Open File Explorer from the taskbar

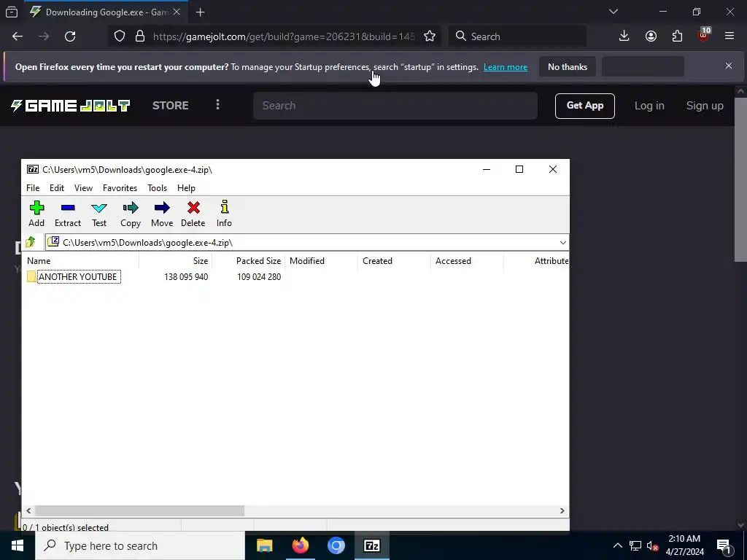pyautogui.click(x=264, y=545)
